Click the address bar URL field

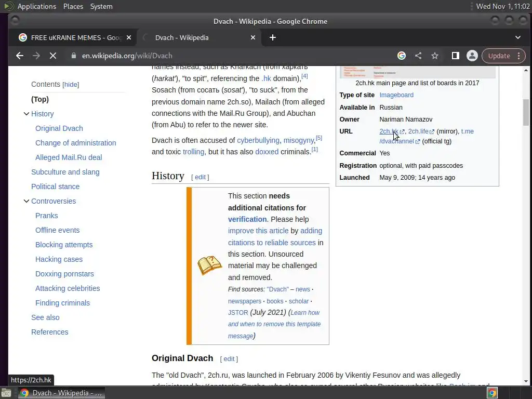pos(127,56)
